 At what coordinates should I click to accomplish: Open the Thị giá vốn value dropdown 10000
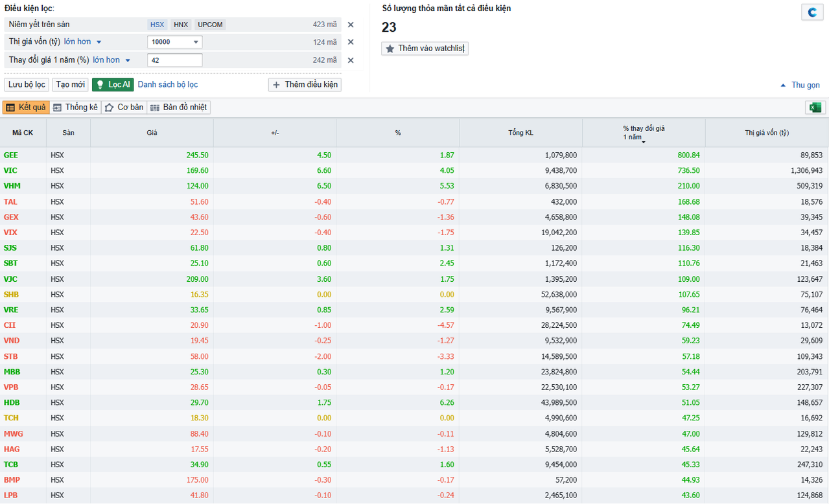175,42
